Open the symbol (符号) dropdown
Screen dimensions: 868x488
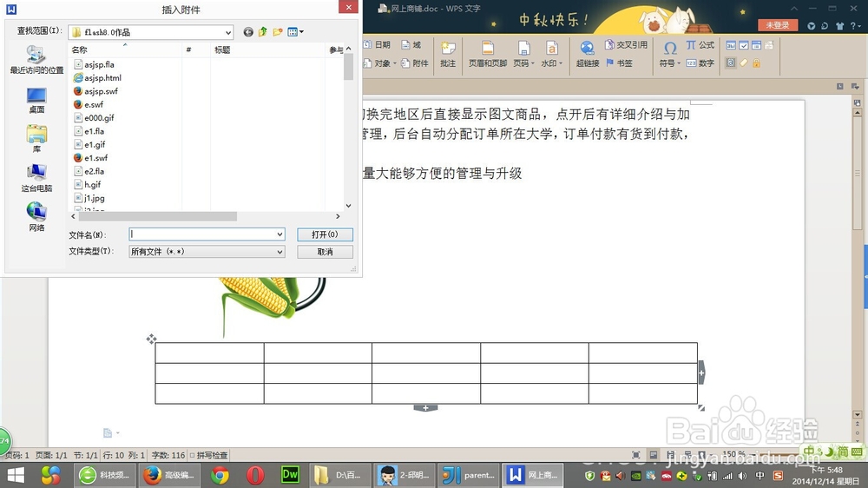click(670, 55)
